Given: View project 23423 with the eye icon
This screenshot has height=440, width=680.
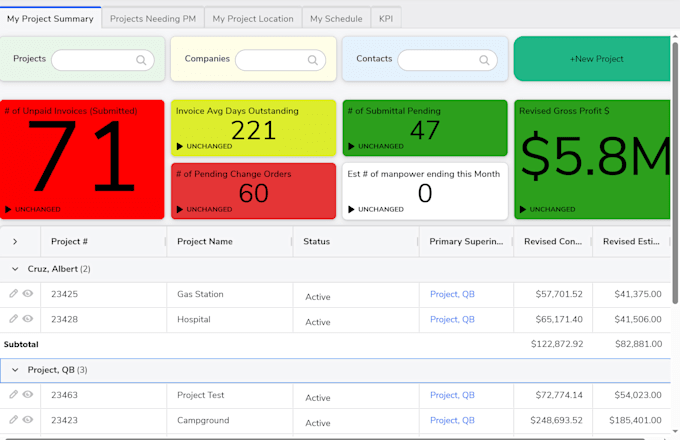Looking at the screenshot, I should tap(28, 419).
